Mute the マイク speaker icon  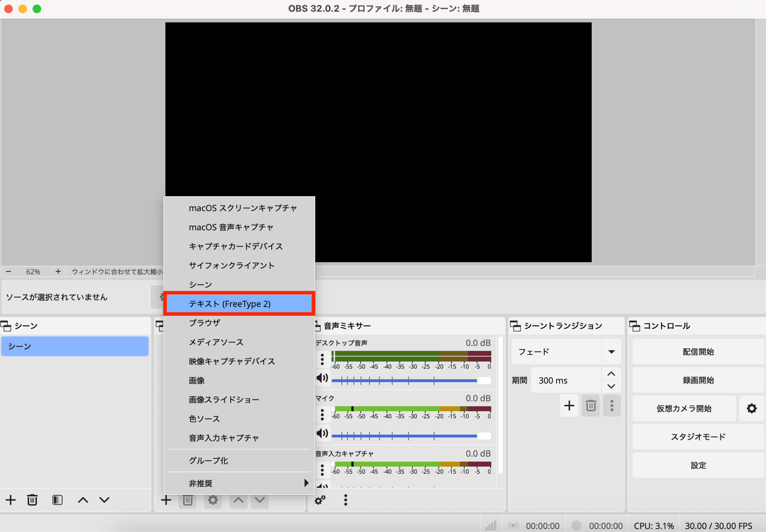click(322, 434)
